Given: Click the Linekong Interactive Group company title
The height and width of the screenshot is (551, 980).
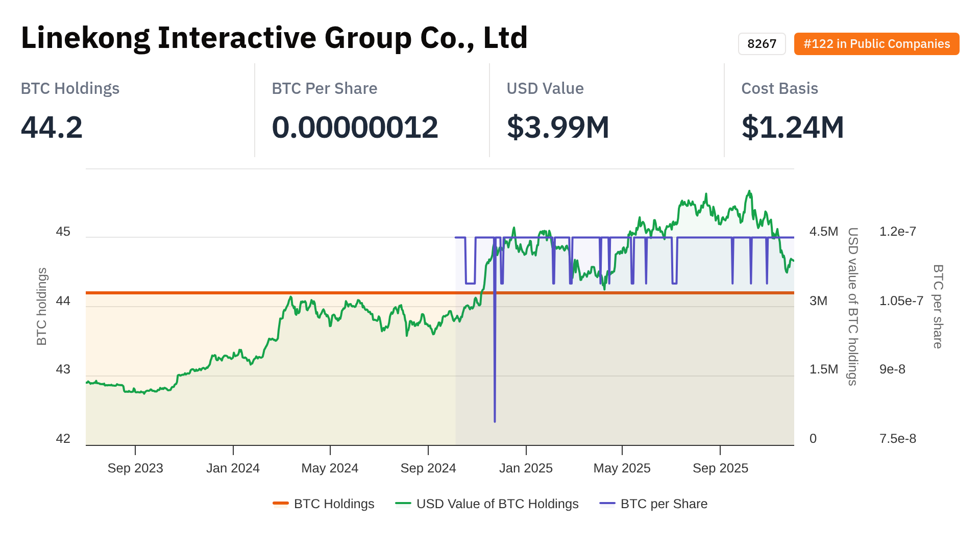Looking at the screenshot, I should (274, 38).
